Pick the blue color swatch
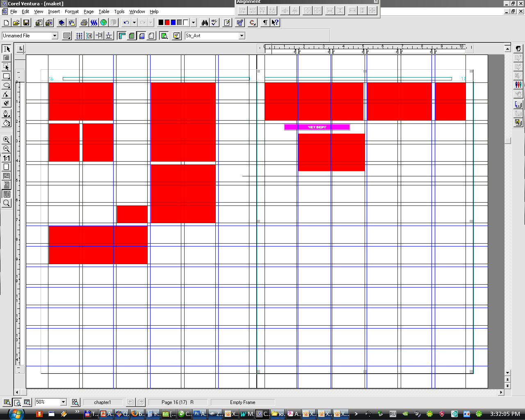Image resolution: width=525 pixels, height=420 pixels. click(x=173, y=23)
